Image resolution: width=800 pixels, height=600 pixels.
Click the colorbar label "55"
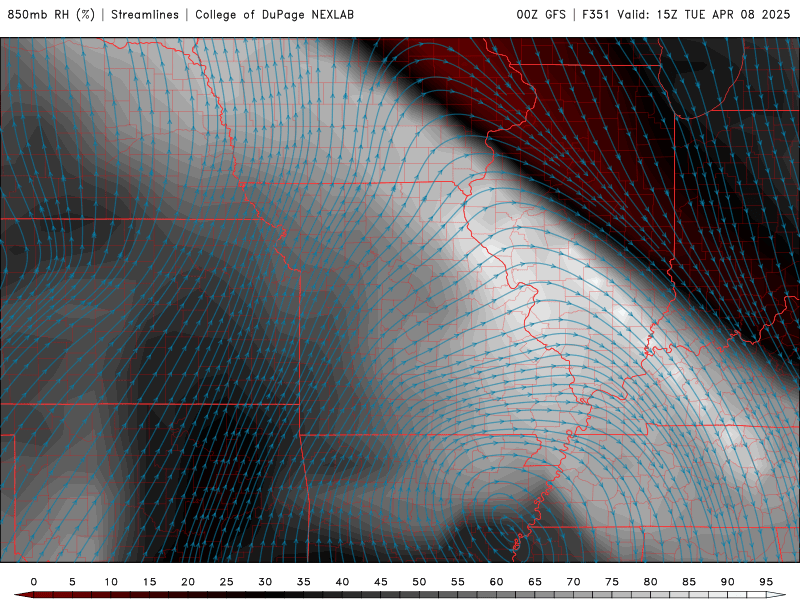point(458,582)
